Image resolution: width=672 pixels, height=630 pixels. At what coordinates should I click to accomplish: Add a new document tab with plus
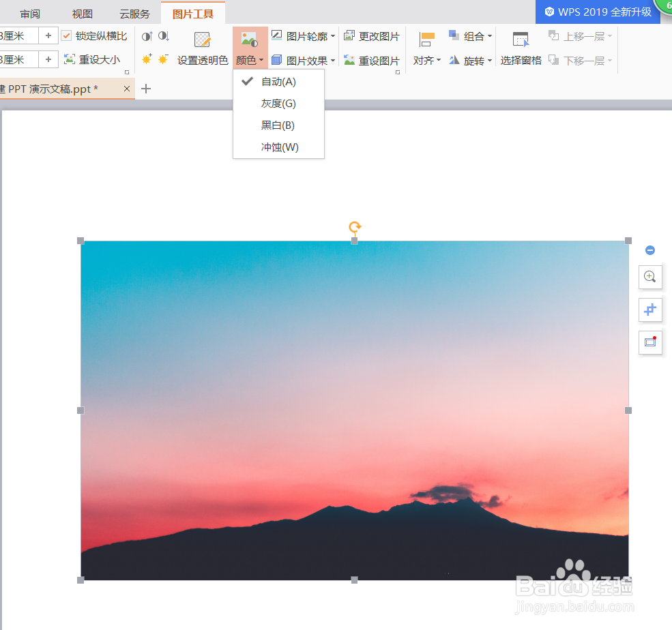[146, 89]
